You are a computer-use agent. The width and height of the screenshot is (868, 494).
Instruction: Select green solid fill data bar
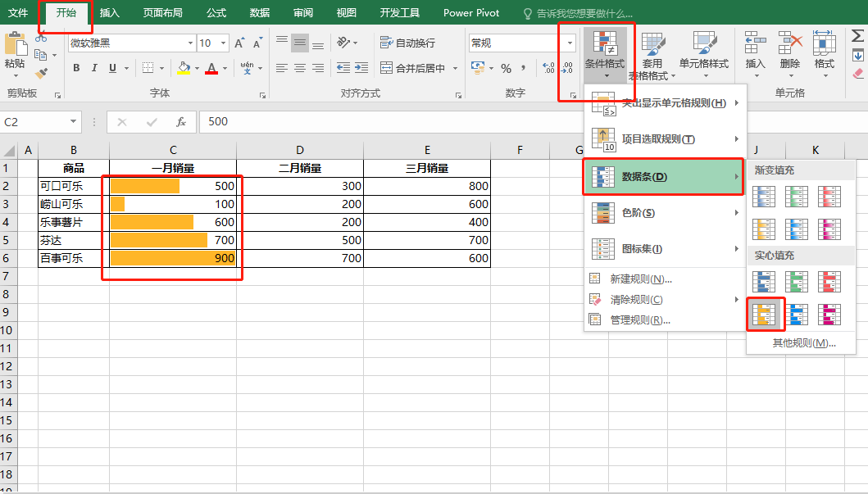click(x=797, y=282)
